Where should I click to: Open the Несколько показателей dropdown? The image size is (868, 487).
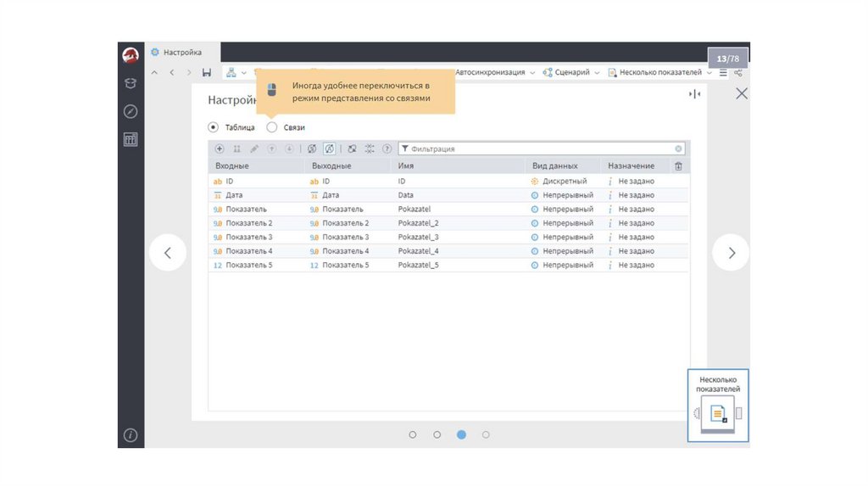659,73
